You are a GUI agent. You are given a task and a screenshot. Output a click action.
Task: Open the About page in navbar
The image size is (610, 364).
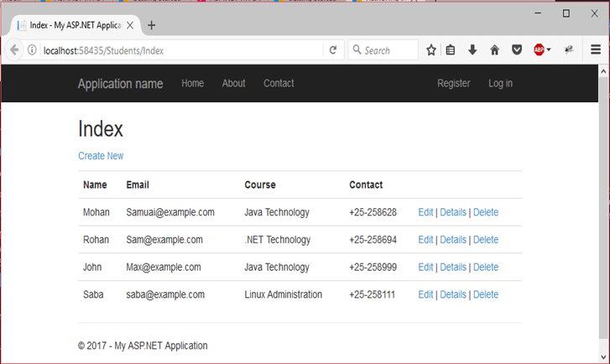233,83
